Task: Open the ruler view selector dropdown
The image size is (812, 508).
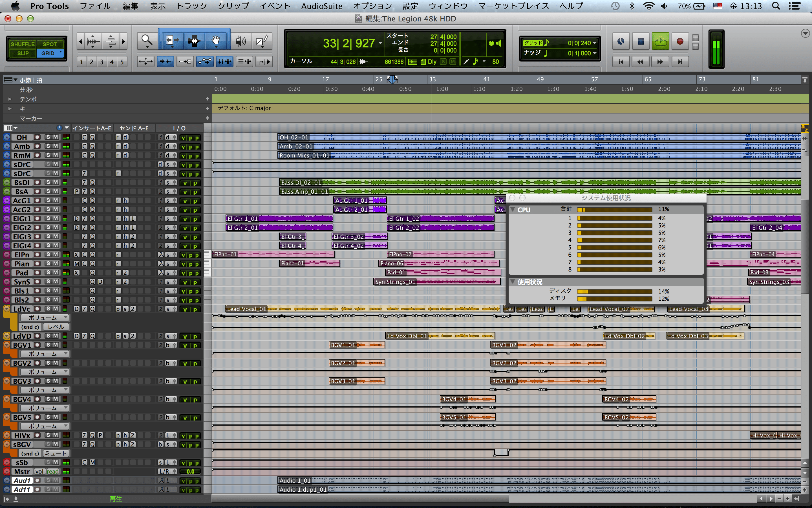Action: (10, 80)
